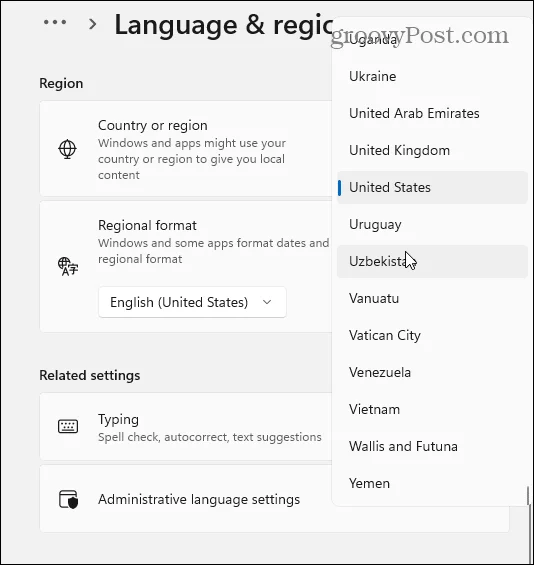This screenshot has width=534, height=565.
Task: Open the English (United States) regional format dropdown
Action: tap(192, 302)
